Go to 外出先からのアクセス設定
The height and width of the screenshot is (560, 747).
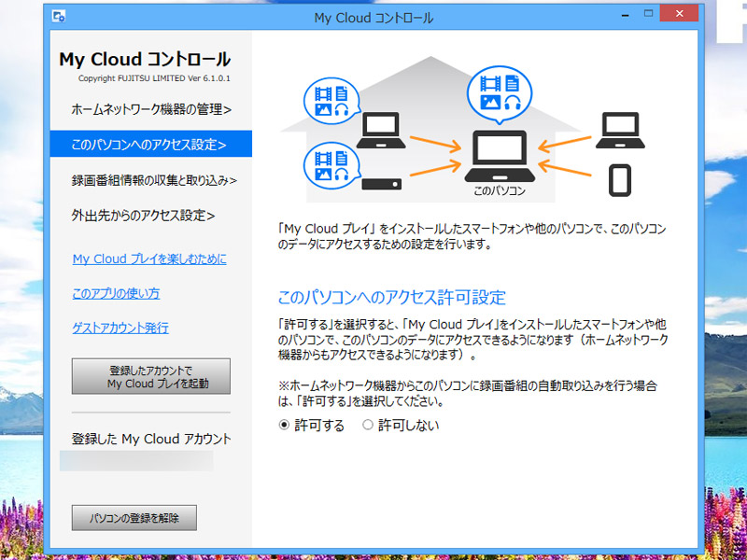pos(144,216)
